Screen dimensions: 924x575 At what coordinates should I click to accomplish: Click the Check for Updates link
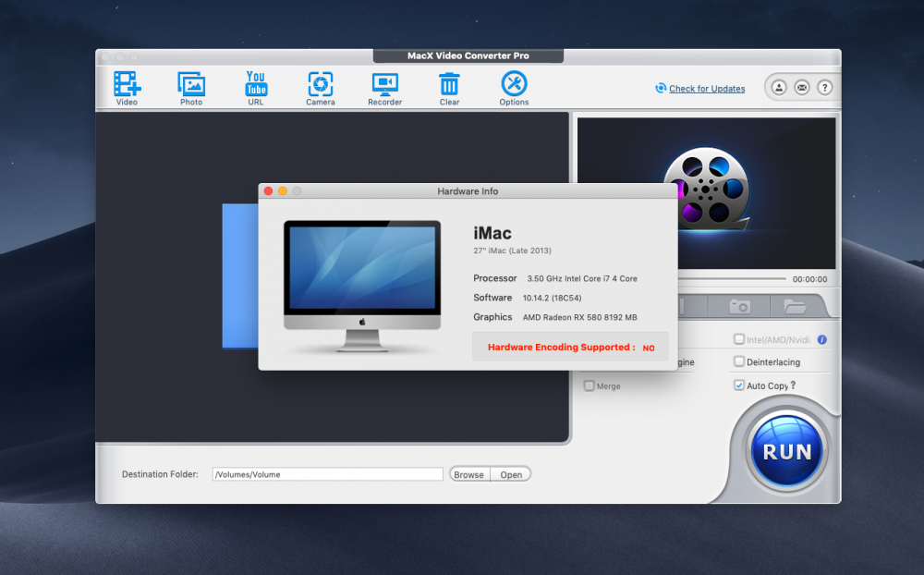point(707,89)
